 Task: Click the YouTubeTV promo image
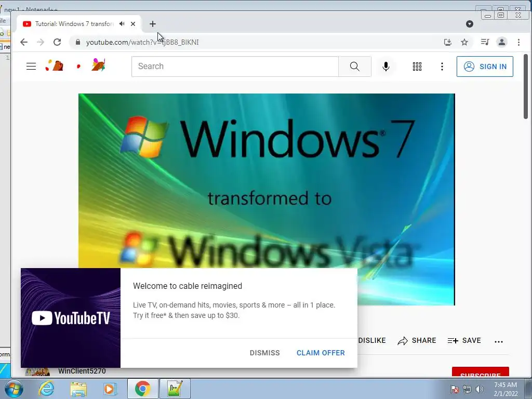click(71, 318)
